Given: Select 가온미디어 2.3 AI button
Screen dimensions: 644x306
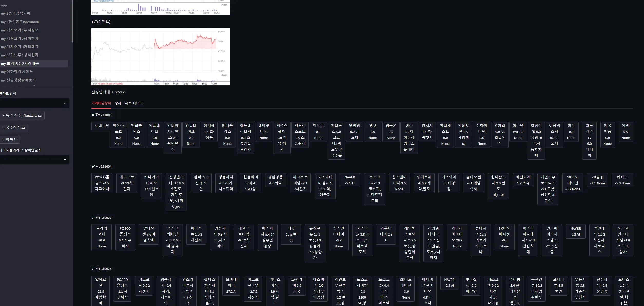Looking at the screenshot, I should pyautogui.click(x=386, y=234).
